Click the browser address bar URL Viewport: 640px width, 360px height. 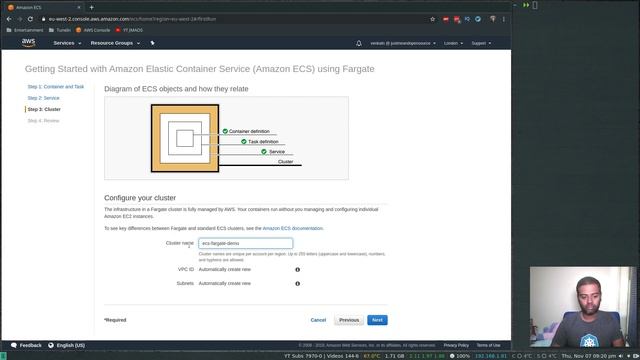pos(132,19)
